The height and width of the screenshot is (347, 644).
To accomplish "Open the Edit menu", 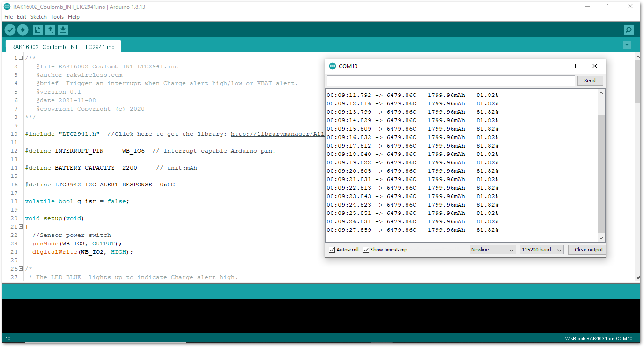I will (22, 17).
